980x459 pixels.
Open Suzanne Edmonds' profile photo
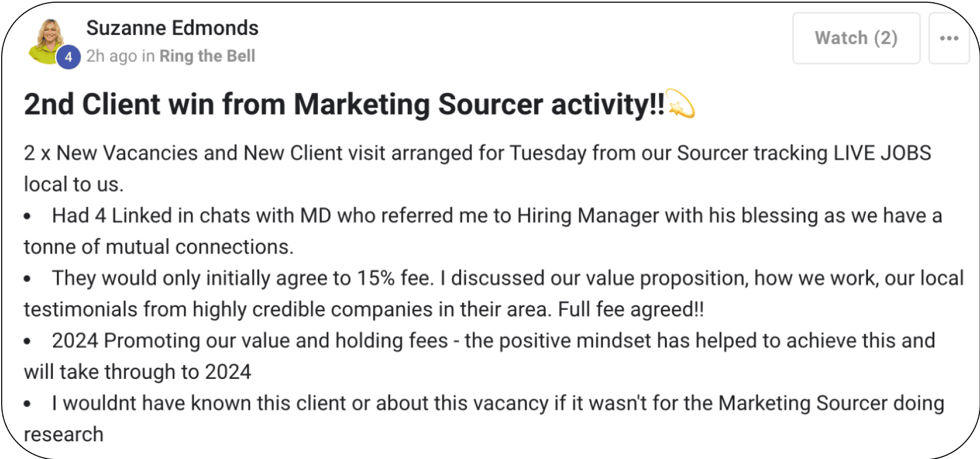[48, 41]
